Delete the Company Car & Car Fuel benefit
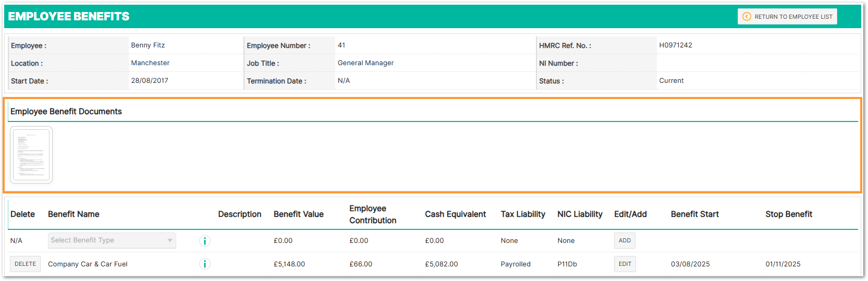This screenshot has height=281, width=868. pos(25,264)
